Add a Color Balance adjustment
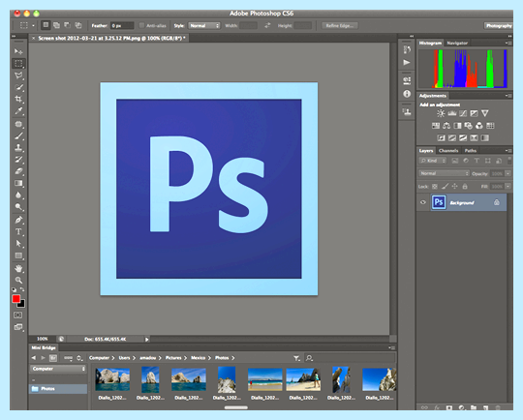This screenshot has width=523, height=420. (x=446, y=126)
